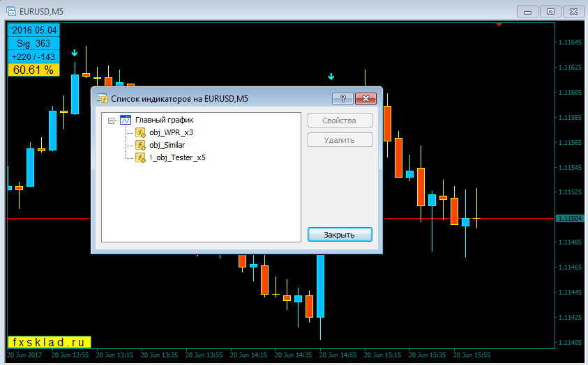Screen dimensions: 588x365
Task: Click the EURUSD,M5 chart window icon
Action: (x=11, y=11)
